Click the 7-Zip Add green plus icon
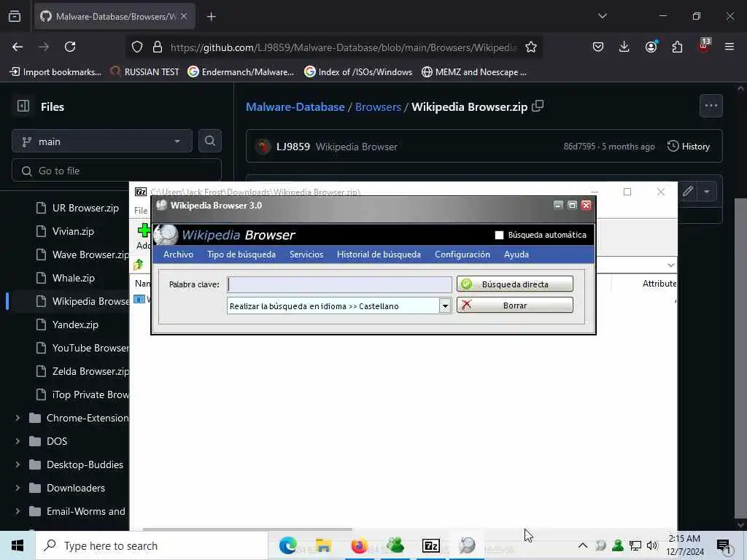Screen dimensions: 747x560 tap(144, 231)
